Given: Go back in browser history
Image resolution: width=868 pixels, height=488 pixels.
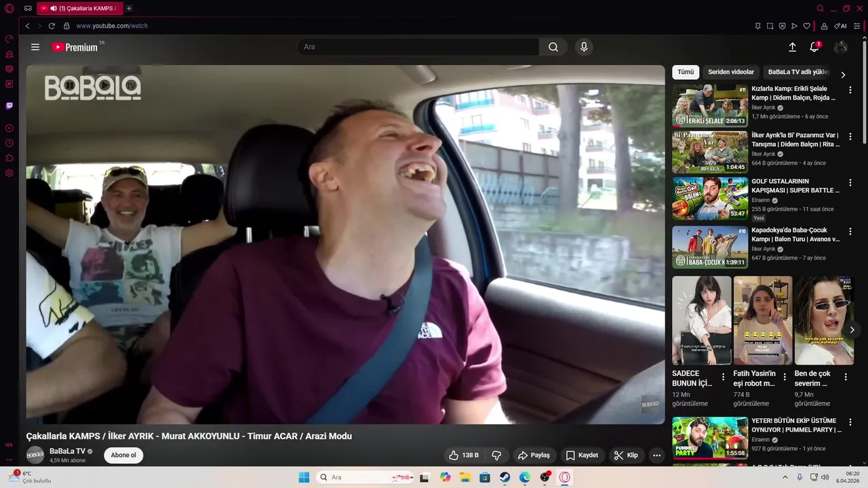Looking at the screenshot, I should click(x=27, y=26).
